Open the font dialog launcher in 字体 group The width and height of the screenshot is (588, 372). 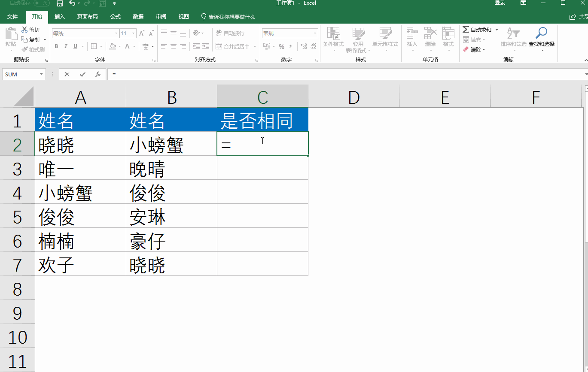154,60
